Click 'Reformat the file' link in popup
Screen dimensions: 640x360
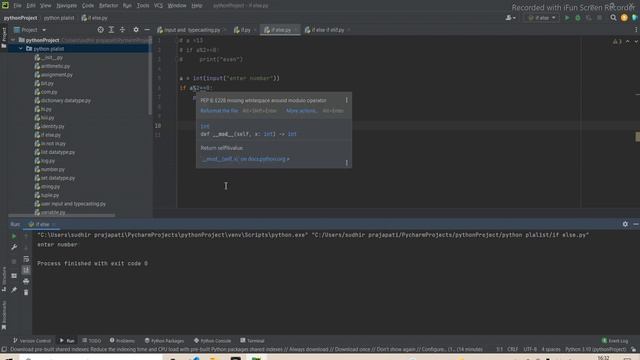219,111
